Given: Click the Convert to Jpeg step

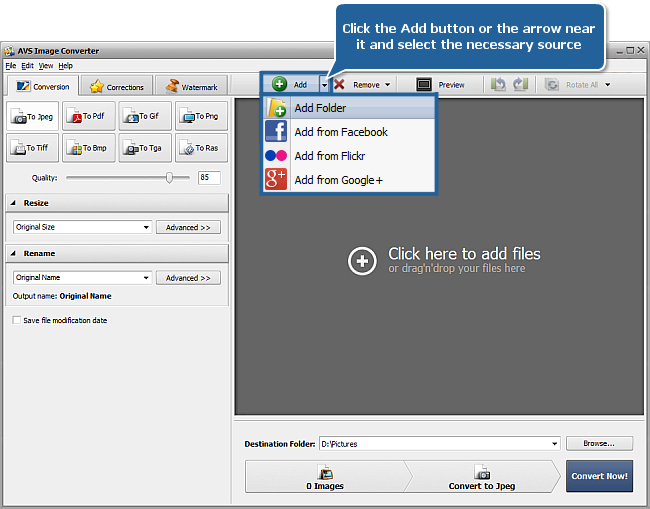Looking at the screenshot, I should pyautogui.click(x=482, y=477).
